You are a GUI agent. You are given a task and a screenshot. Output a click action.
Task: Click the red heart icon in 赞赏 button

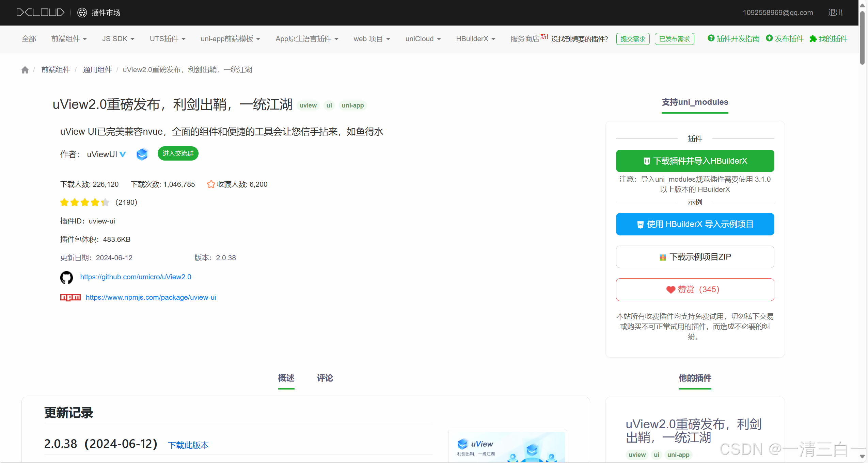click(670, 290)
